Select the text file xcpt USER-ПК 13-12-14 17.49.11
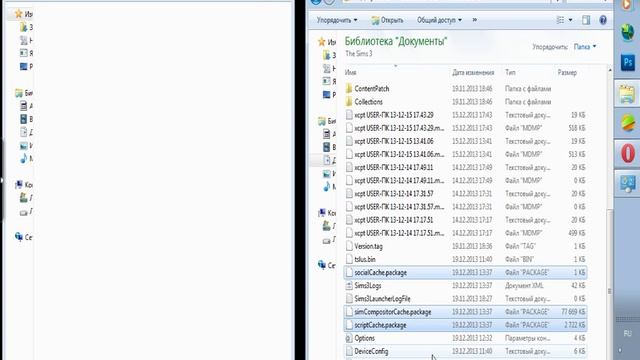The width and height of the screenshot is (640, 360). pyautogui.click(x=465, y=167)
